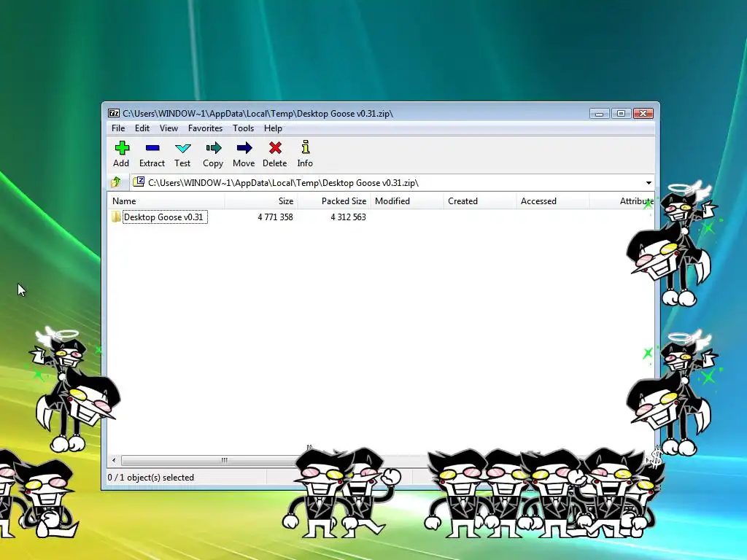Click the 7z title bar icon

(114, 113)
